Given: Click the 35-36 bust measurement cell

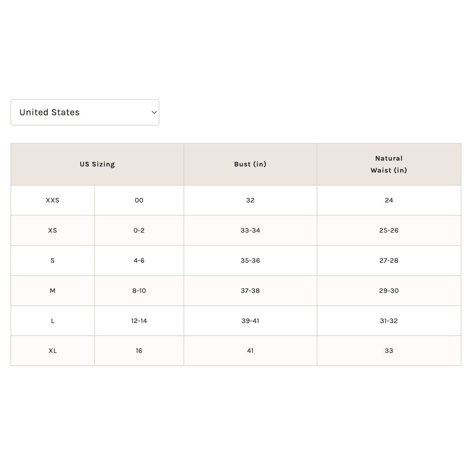Looking at the screenshot, I should pyautogui.click(x=250, y=261).
